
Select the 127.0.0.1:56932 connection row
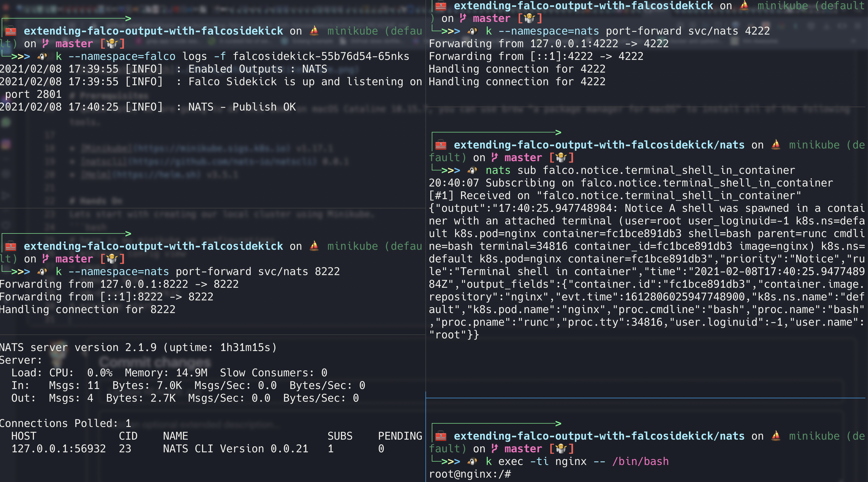point(59,449)
